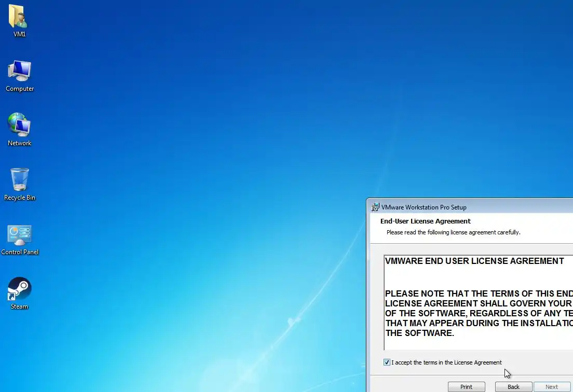573x392 pixels.
Task: Click 'Please read the following license agreement carefully'
Action: point(454,232)
